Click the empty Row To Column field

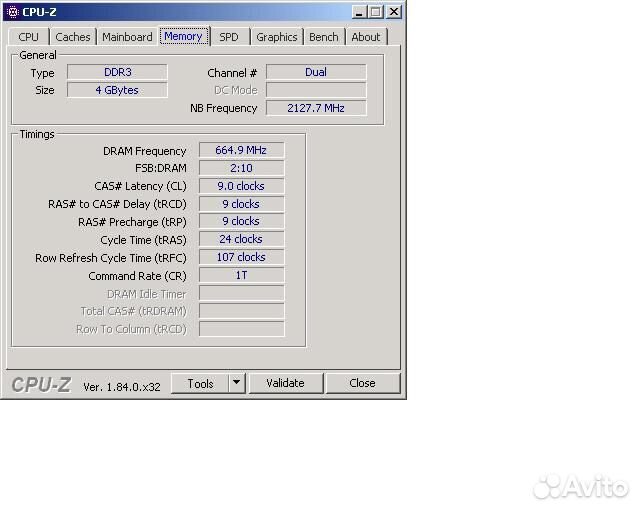point(241,329)
